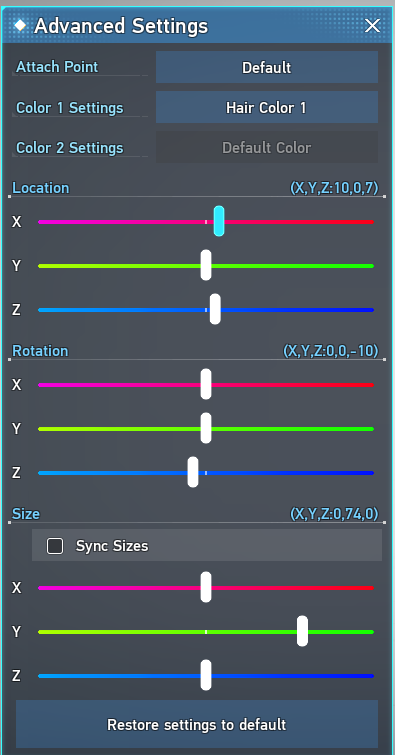Click the Location section heading
This screenshot has width=395, height=755.
click(x=41, y=188)
